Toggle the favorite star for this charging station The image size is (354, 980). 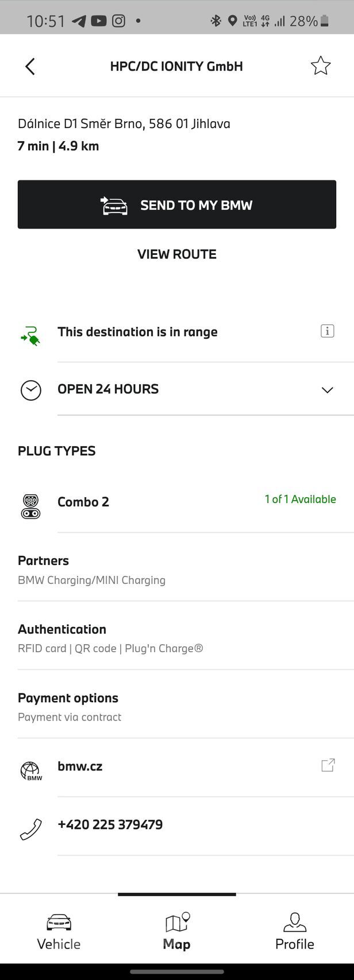(x=320, y=65)
